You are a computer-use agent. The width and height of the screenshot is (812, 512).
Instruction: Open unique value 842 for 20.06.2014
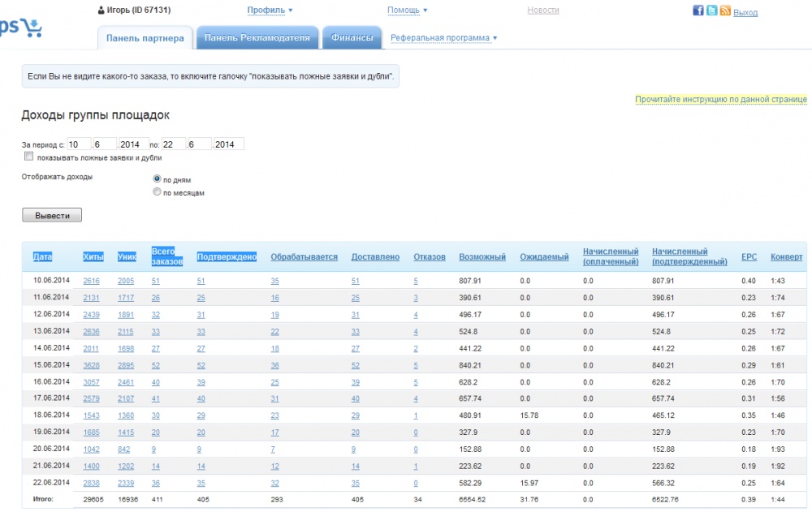[123, 450]
